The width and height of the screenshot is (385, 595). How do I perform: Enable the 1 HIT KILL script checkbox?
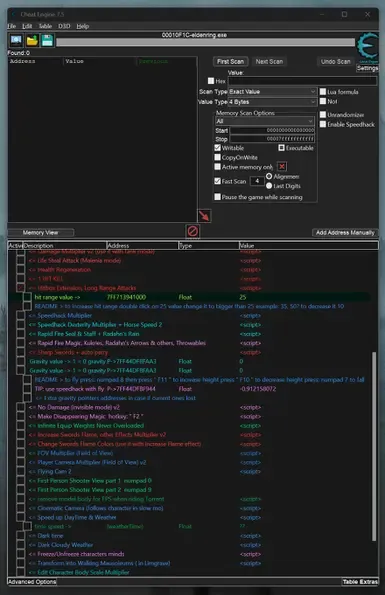coord(20,279)
